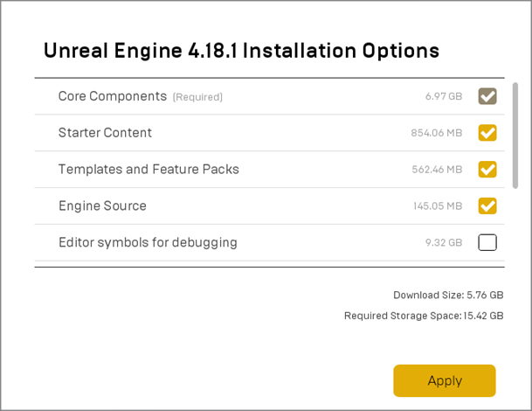The image size is (532, 411).
Task: Select the Editor symbols for debugging label
Action: (148, 242)
